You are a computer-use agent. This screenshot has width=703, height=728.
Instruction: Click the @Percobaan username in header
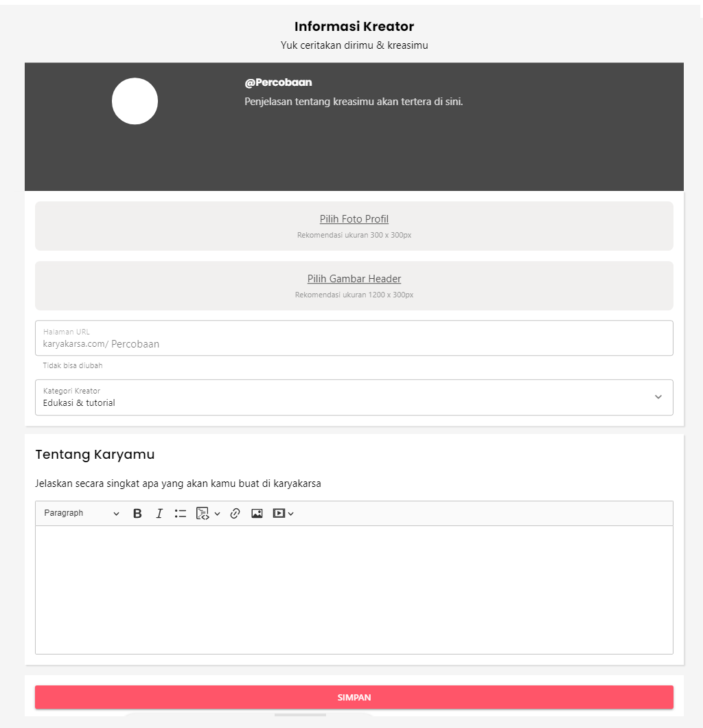click(278, 82)
